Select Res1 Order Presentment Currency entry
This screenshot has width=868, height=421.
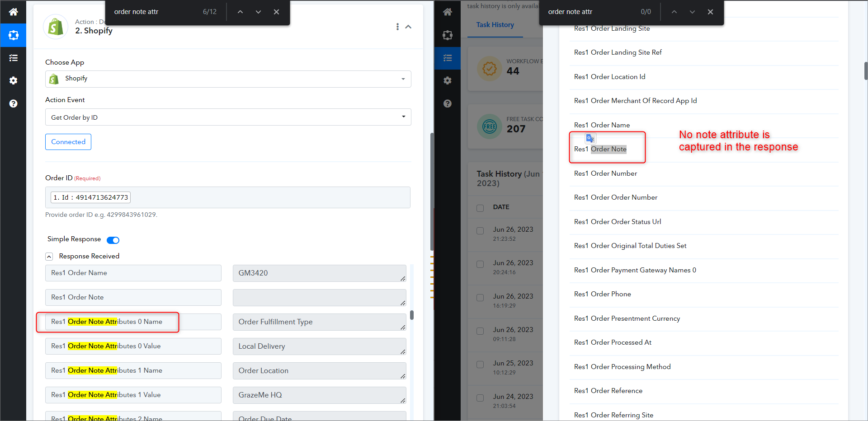[x=703, y=318]
